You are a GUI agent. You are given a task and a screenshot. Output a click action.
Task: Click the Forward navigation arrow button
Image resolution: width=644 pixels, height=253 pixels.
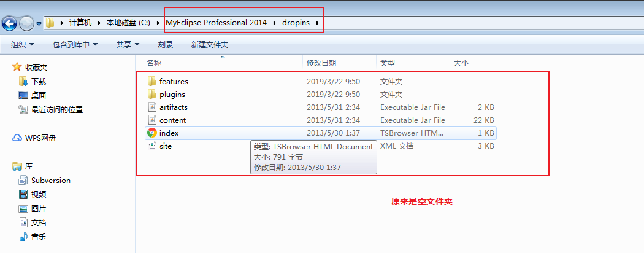click(27, 23)
